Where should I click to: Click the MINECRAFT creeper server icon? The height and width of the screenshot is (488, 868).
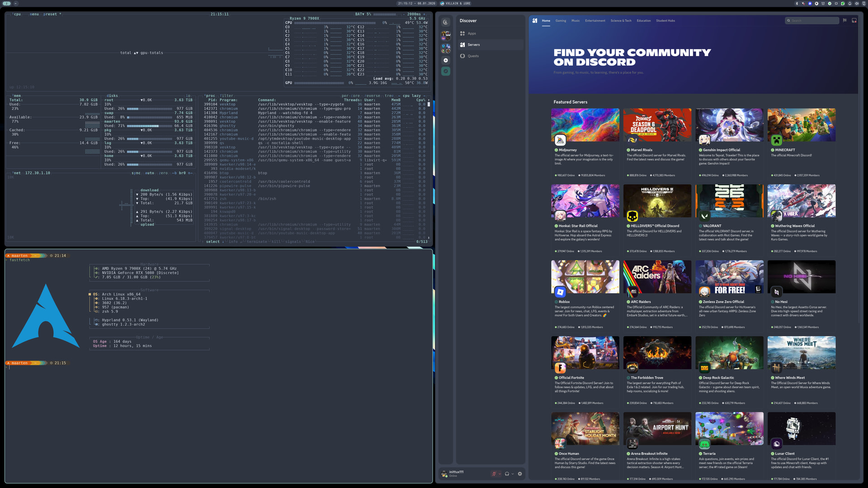click(776, 140)
